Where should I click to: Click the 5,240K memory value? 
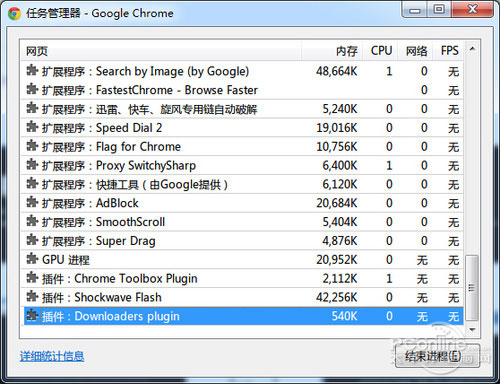click(340, 109)
